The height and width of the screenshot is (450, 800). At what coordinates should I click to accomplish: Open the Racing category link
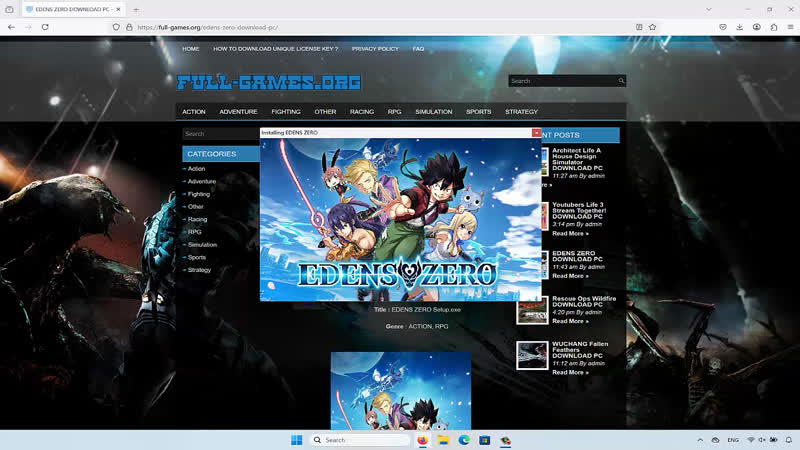197,219
